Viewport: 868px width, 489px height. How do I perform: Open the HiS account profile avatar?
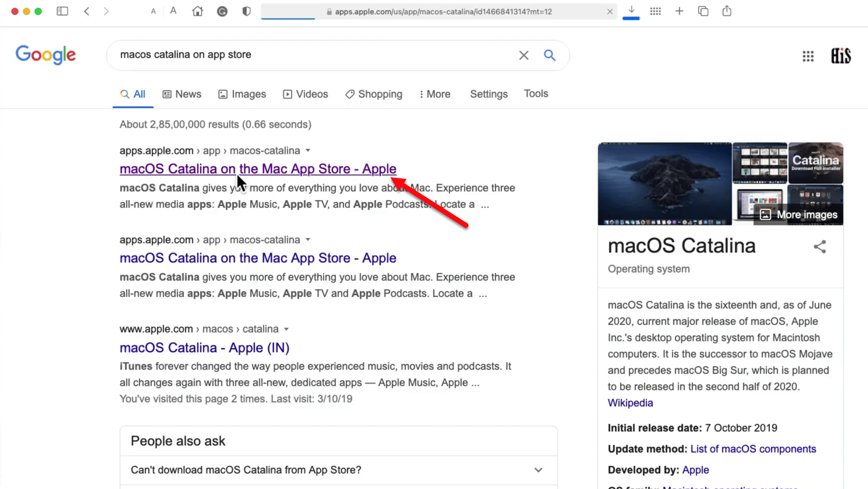(x=841, y=56)
